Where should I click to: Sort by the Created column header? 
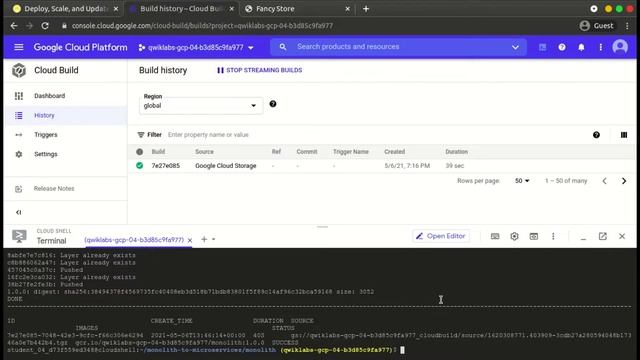point(394,152)
